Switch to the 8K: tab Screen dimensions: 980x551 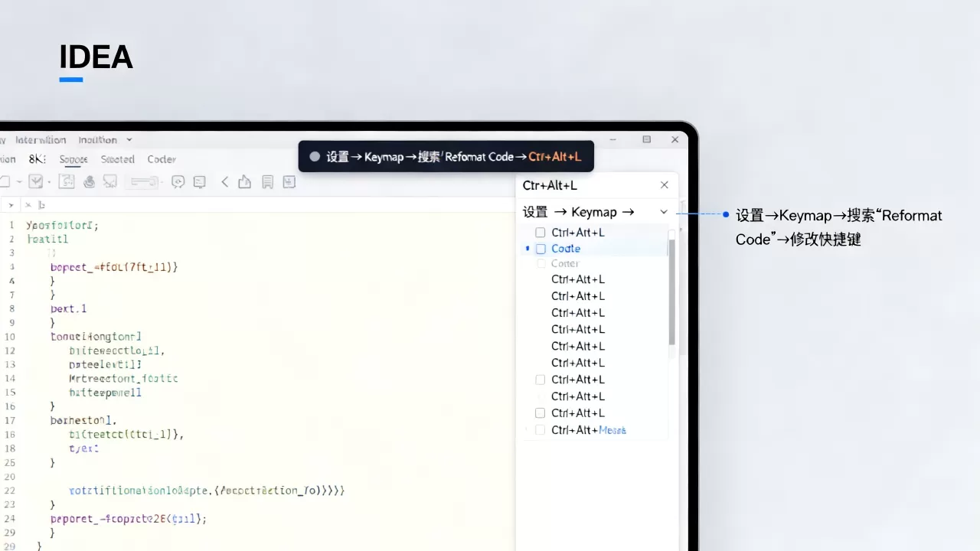pyautogui.click(x=38, y=159)
